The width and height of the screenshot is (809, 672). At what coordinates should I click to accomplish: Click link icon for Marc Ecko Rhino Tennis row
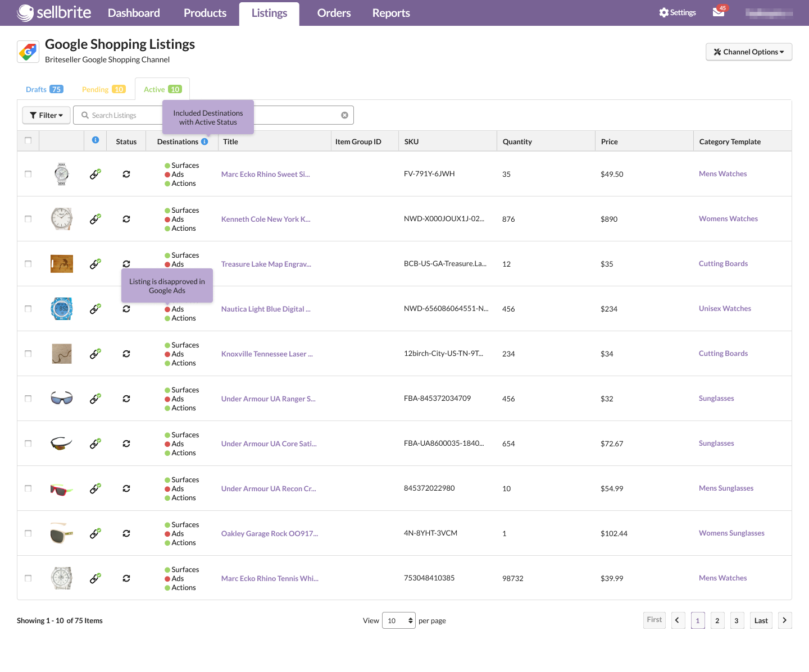click(x=96, y=578)
